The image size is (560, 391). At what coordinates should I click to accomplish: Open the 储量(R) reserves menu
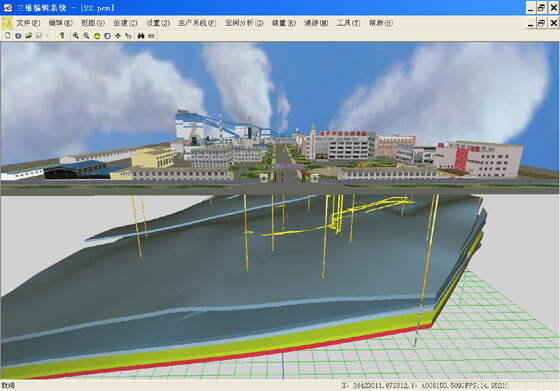click(x=284, y=23)
